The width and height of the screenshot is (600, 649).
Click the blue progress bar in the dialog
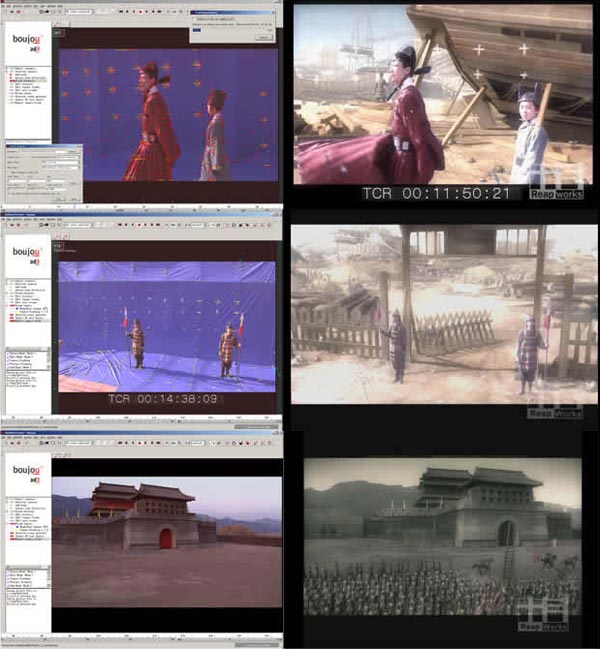(197, 30)
